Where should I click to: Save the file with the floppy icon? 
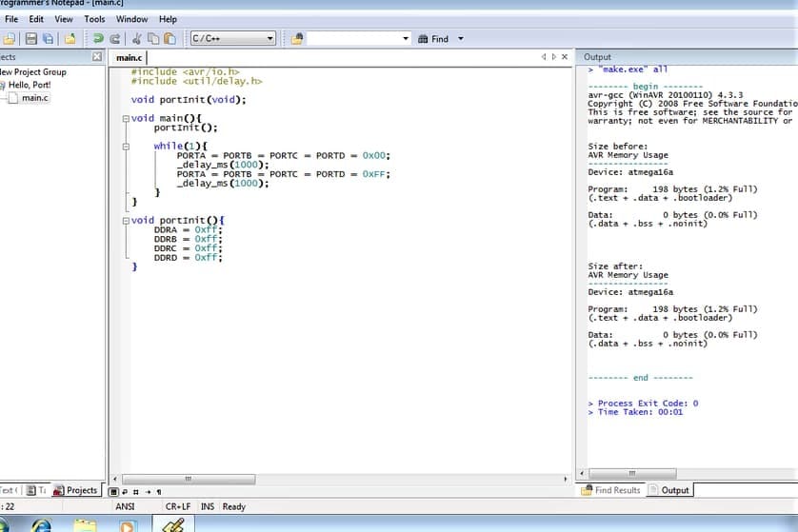(x=31, y=39)
